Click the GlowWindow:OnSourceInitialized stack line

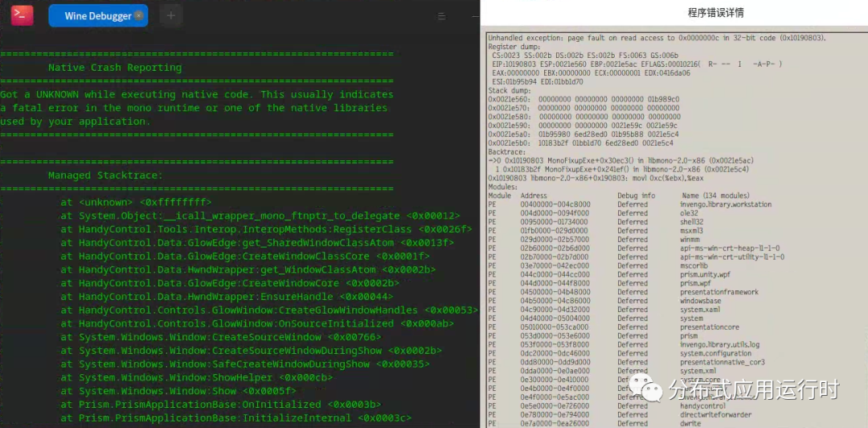(257, 323)
